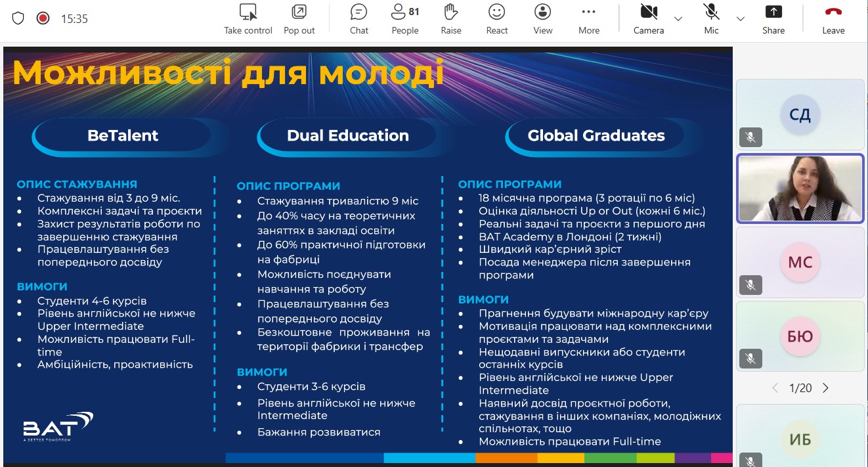The image size is (868, 467).
Task: Select the speaking participant video tile
Action: click(x=800, y=188)
